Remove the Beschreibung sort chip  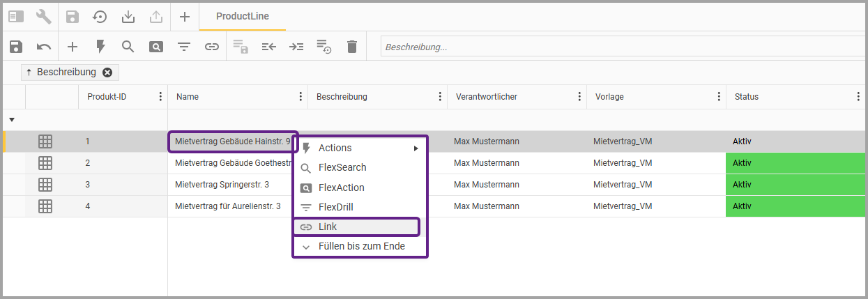pos(107,72)
